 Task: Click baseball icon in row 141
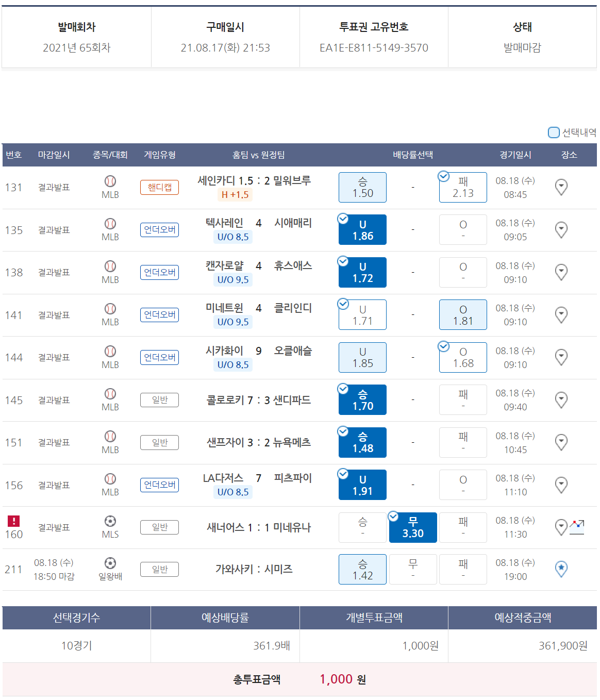(x=110, y=308)
